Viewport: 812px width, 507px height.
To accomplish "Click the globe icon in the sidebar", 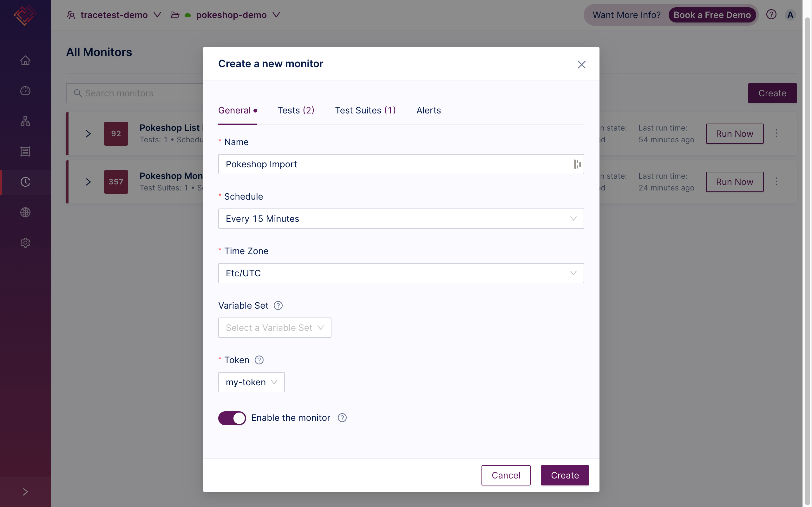I will click(x=25, y=212).
